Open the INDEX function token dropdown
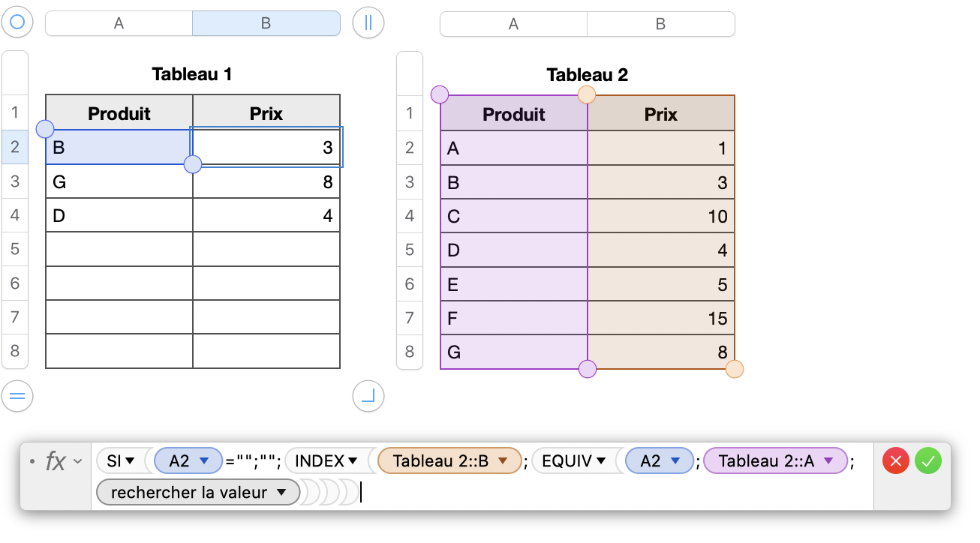Viewport: 980px width, 543px height. (x=352, y=461)
